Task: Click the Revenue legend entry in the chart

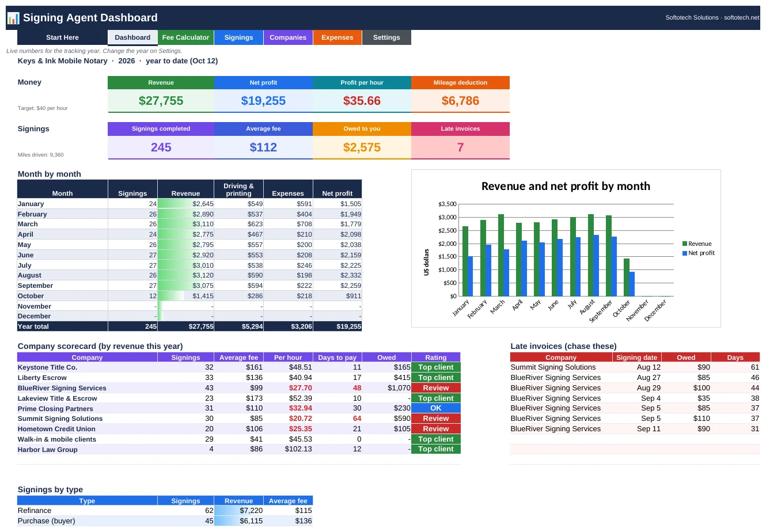Action: [697, 244]
